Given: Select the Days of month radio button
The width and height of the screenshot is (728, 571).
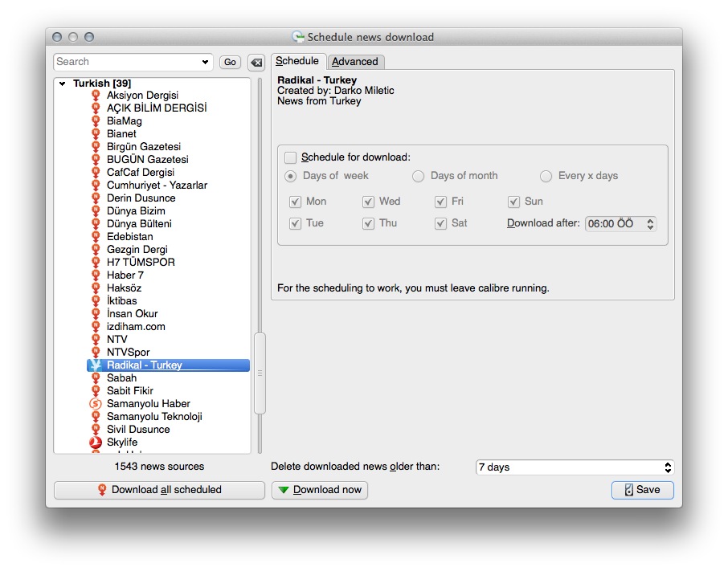Looking at the screenshot, I should pyautogui.click(x=419, y=176).
